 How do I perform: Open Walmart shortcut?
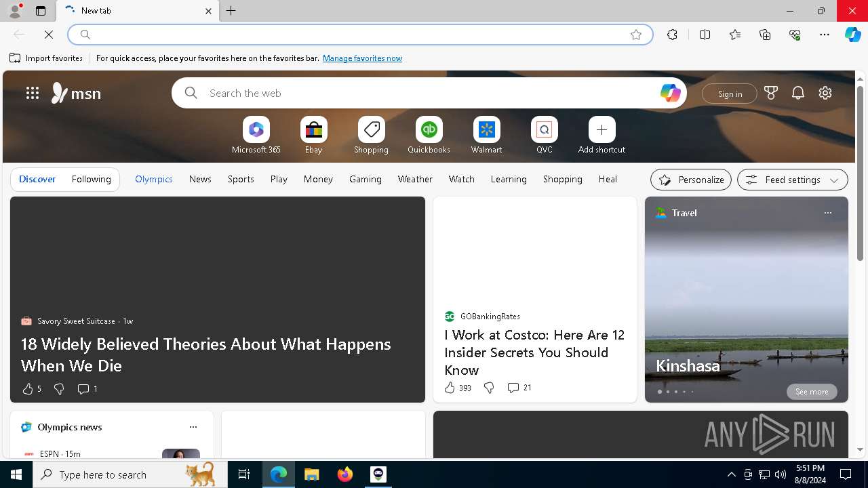click(x=487, y=136)
